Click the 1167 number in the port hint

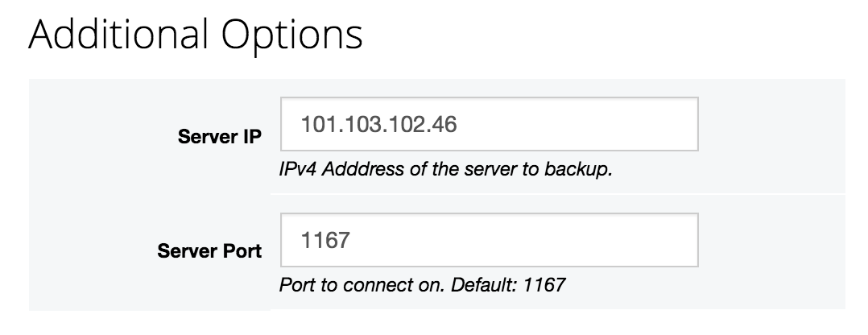coord(548,285)
